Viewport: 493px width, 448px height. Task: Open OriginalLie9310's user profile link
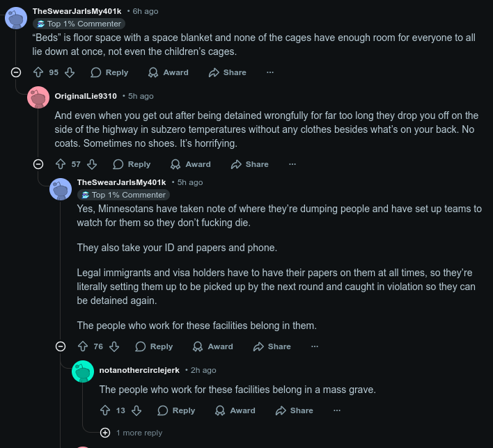pos(86,96)
